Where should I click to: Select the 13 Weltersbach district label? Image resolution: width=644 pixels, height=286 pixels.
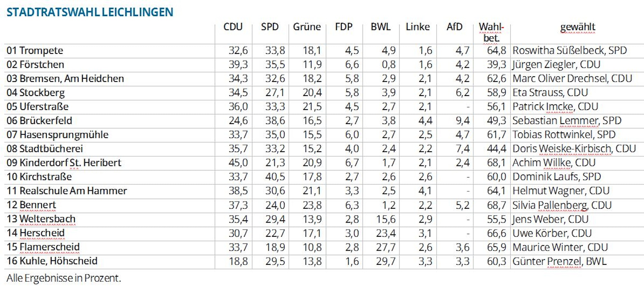[x=41, y=219]
